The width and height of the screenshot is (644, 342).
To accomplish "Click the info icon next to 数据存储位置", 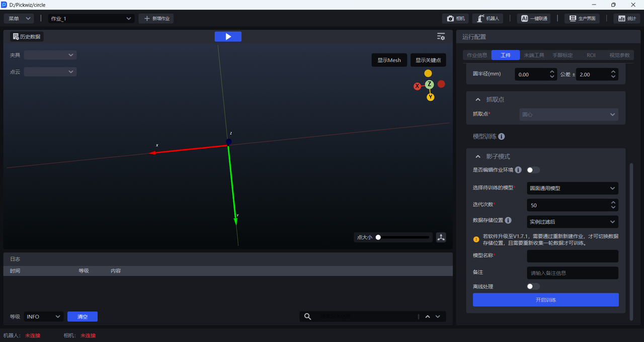I will point(508,220).
